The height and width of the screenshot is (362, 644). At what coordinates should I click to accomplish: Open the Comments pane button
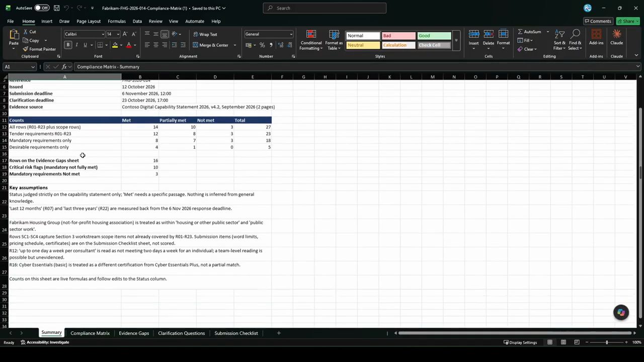tap(598, 21)
